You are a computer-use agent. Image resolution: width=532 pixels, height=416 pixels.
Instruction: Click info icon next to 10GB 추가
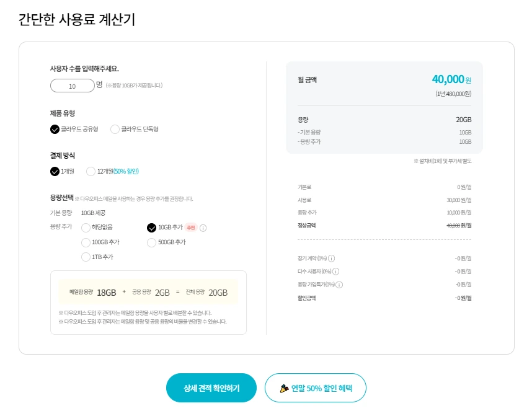203,228
